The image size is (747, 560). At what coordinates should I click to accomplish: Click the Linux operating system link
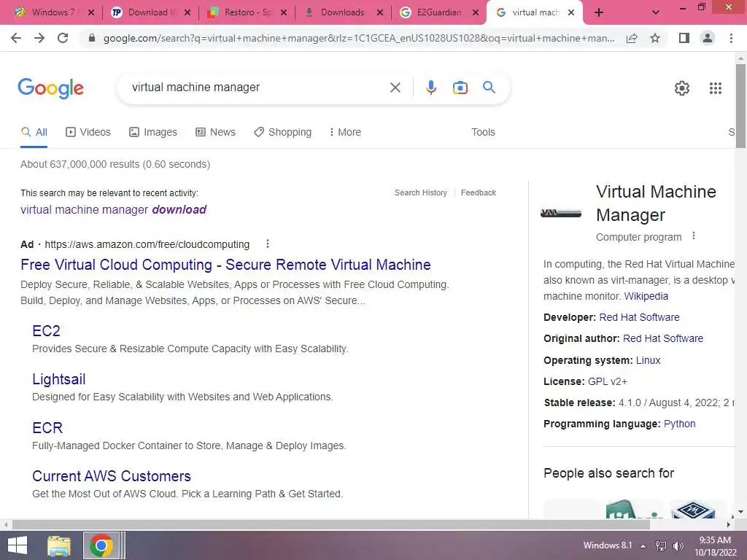click(648, 360)
